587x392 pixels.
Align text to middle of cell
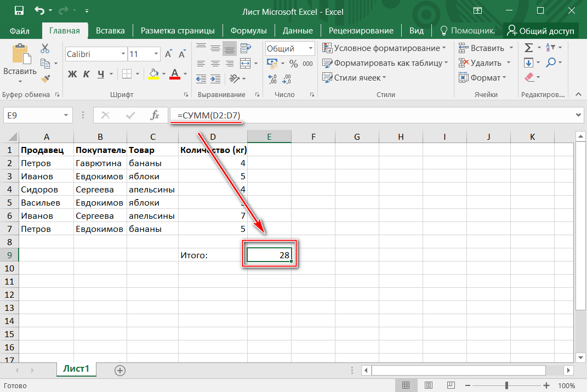click(215, 48)
